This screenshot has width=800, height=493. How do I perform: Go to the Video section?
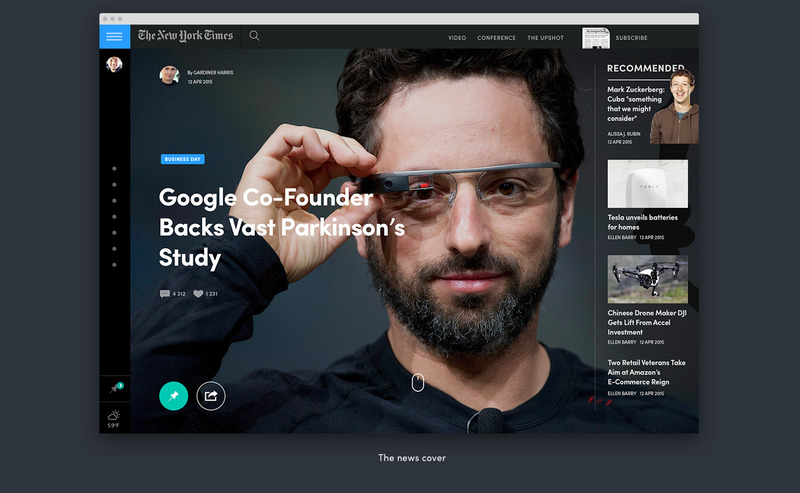coord(457,38)
